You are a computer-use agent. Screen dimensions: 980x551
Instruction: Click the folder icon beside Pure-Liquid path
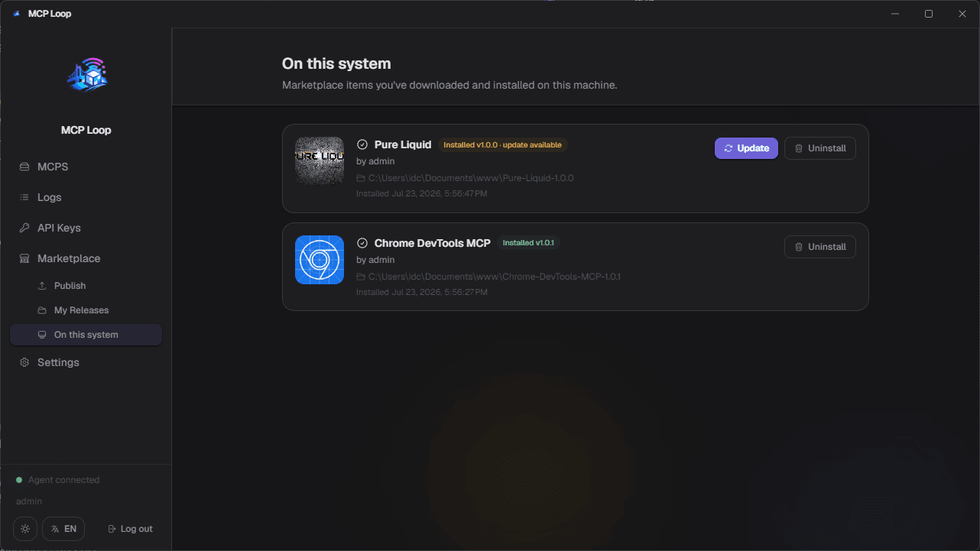[361, 178]
